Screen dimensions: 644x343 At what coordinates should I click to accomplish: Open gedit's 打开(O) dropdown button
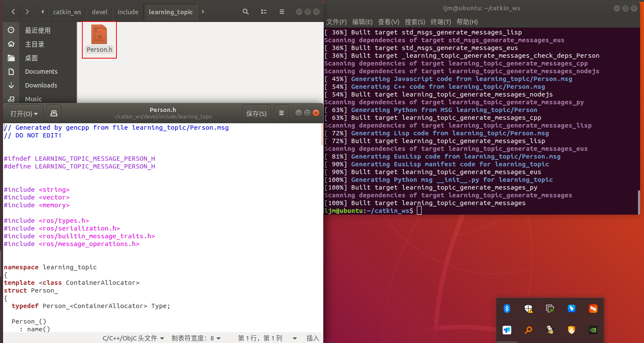pos(25,113)
